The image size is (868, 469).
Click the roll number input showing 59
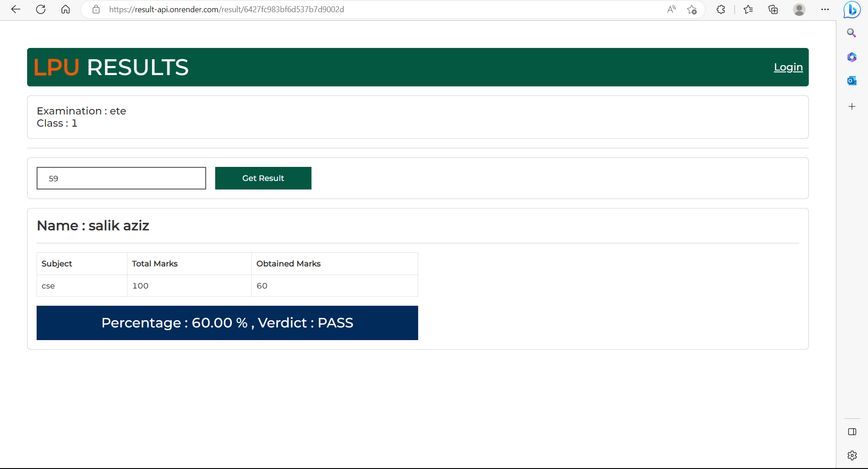click(121, 178)
